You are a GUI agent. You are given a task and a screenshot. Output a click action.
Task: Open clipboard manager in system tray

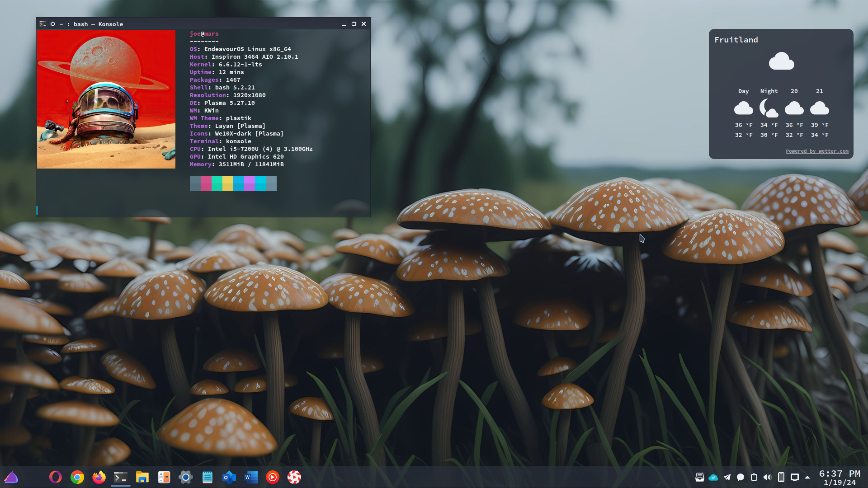click(754, 477)
